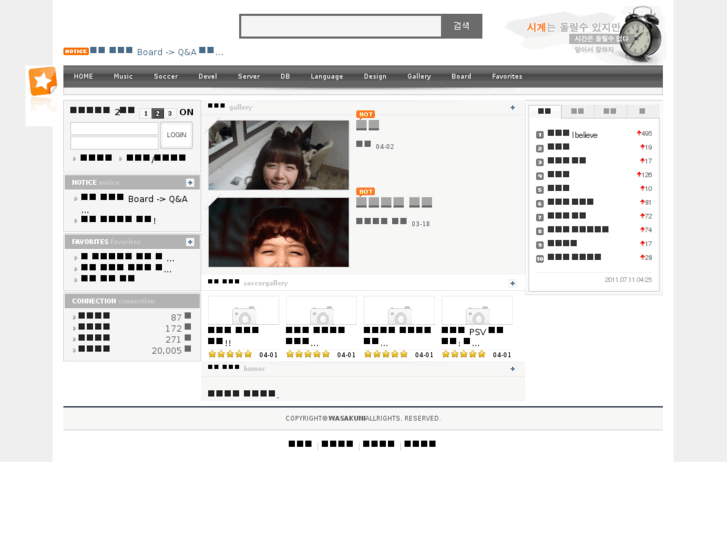Open Favorites in the navigation bar
The height and width of the screenshot is (545, 727).
pyautogui.click(x=507, y=77)
